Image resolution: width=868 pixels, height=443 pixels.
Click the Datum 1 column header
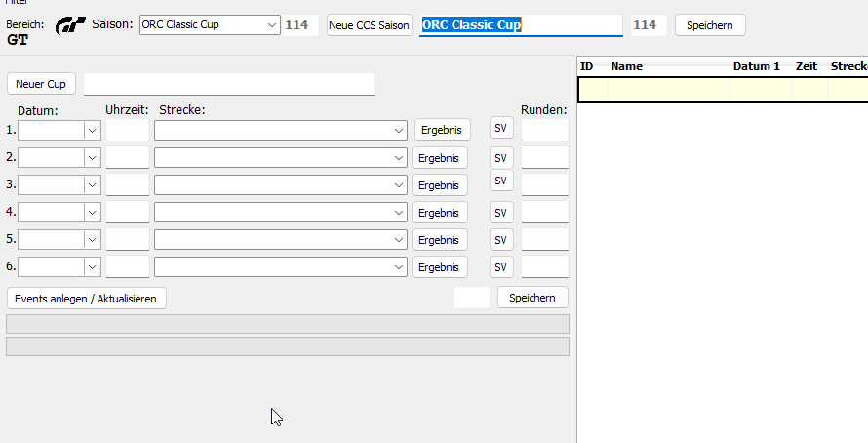[x=757, y=66]
